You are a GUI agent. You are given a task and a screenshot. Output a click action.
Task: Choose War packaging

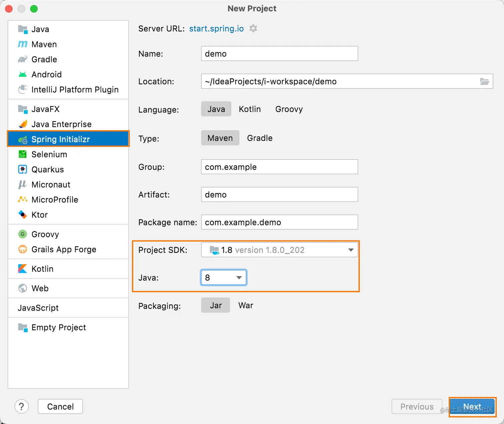coord(246,305)
